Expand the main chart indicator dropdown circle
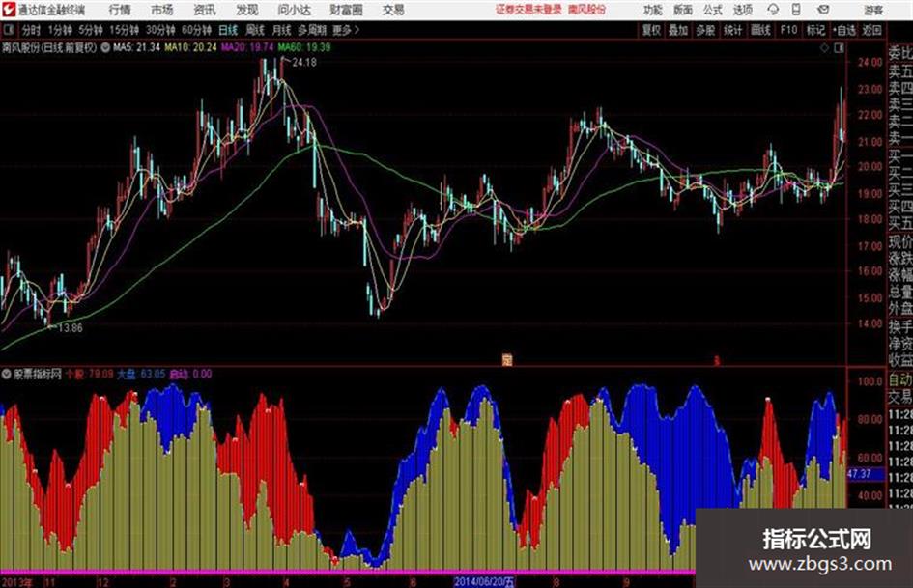Screen dimensions: 913x588 tap(105, 47)
